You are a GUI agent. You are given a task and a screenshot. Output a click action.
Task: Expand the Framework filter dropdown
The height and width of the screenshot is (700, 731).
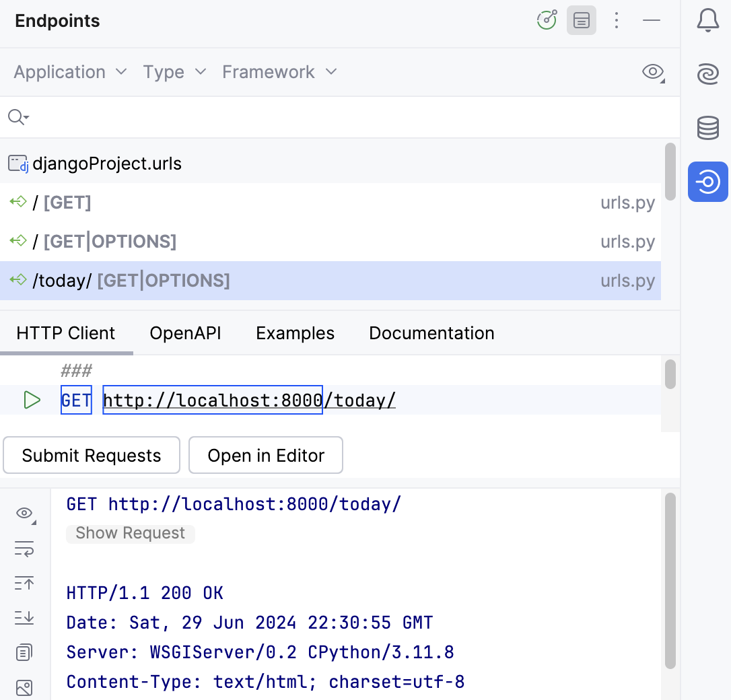279,72
